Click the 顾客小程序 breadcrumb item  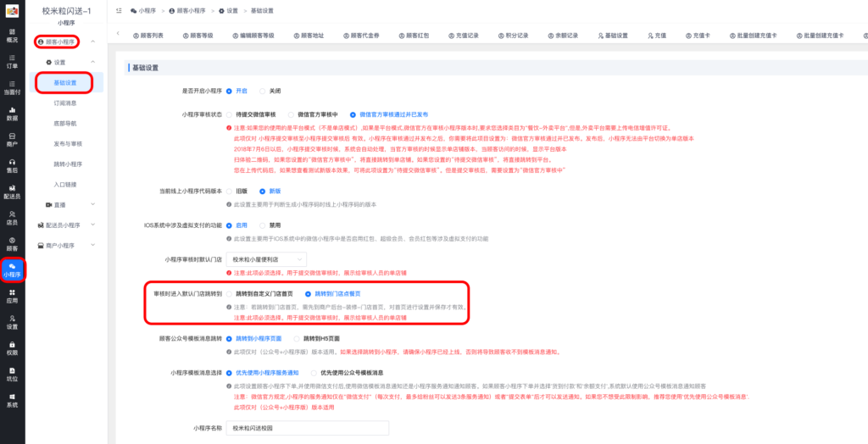[x=186, y=11]
